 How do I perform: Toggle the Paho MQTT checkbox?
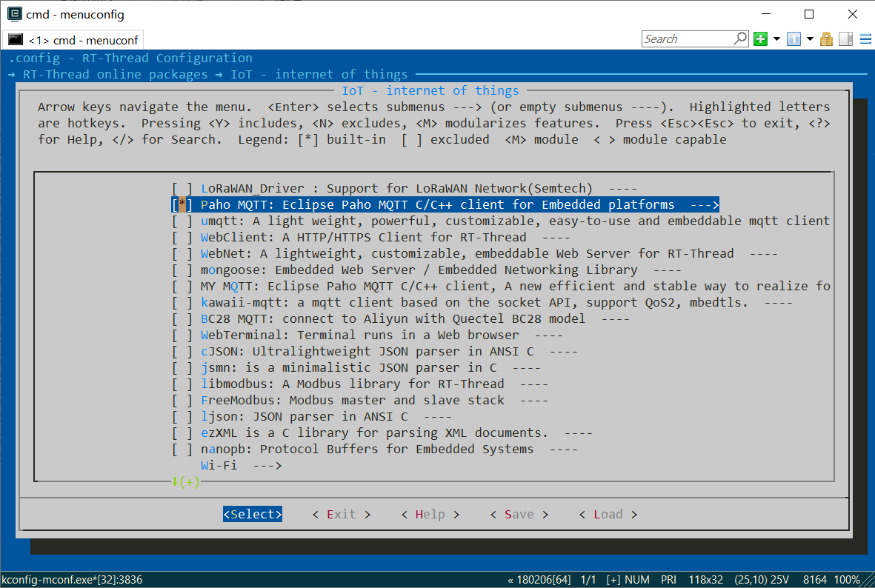tap(182, 204)
